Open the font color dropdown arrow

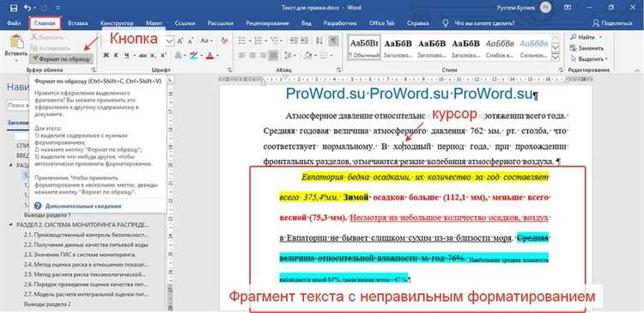pos(218,56)
